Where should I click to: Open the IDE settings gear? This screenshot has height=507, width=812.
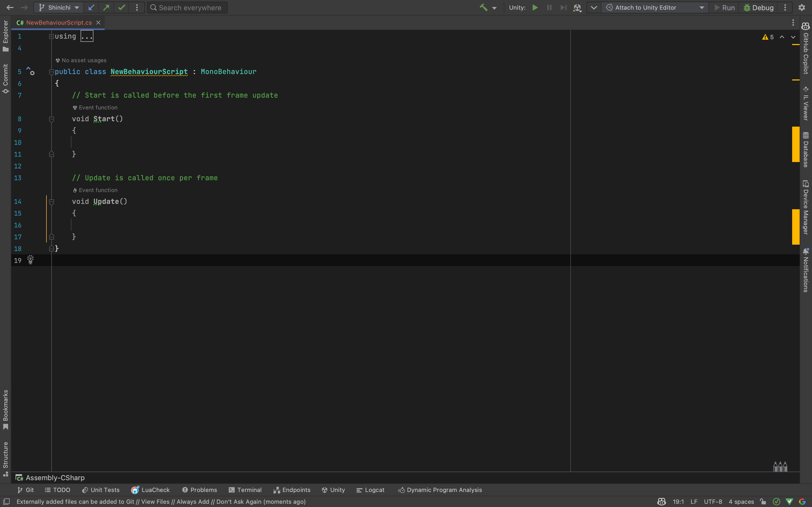point(802,8)
